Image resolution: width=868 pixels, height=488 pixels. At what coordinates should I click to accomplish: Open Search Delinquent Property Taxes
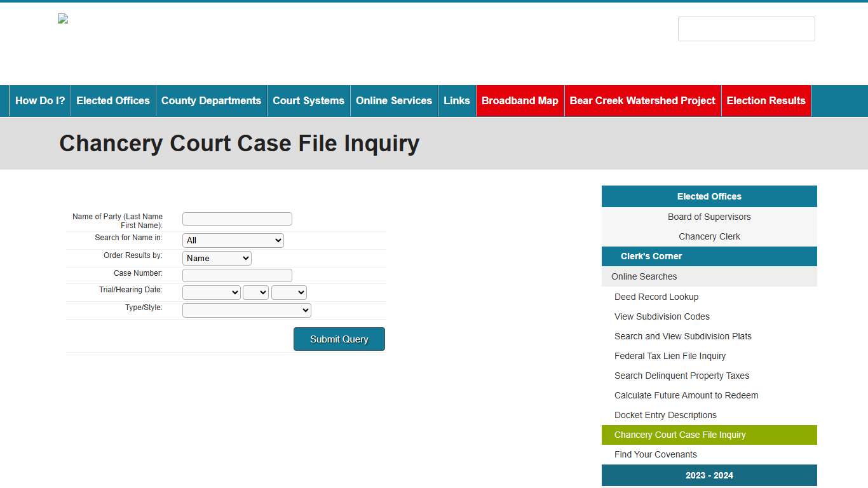tap(682, 376)
